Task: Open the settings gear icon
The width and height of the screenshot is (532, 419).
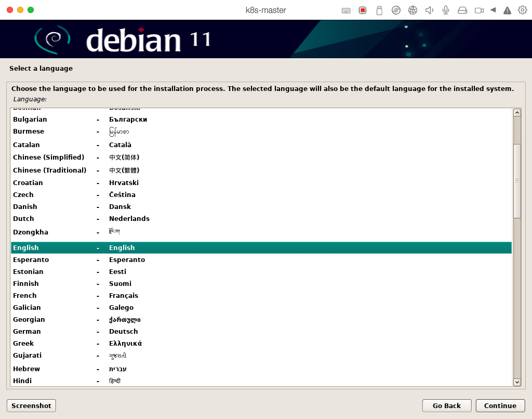Action: 523,10
